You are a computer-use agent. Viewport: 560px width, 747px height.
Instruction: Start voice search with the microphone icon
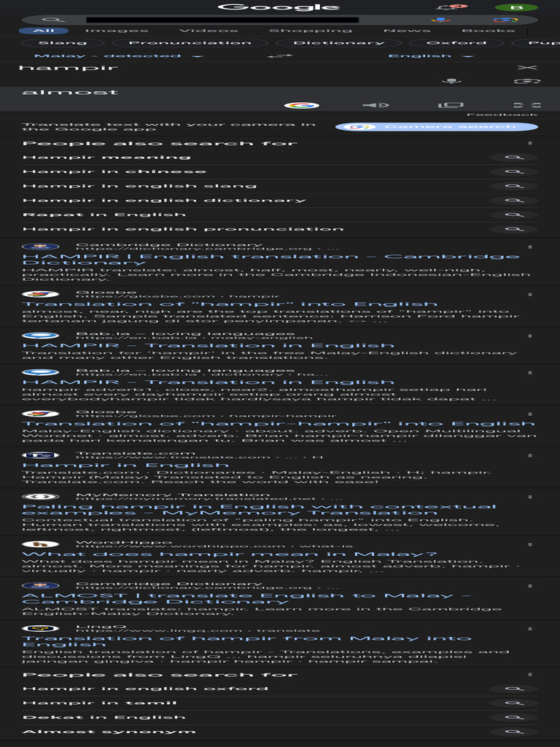tap(440, 20)
